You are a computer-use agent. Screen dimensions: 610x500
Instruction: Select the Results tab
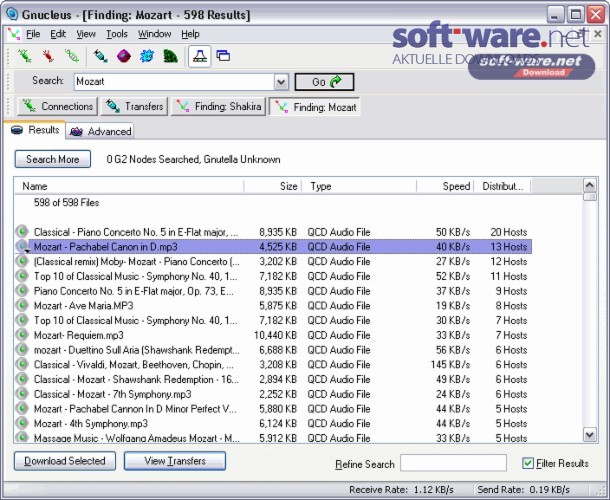pos(35,130)
